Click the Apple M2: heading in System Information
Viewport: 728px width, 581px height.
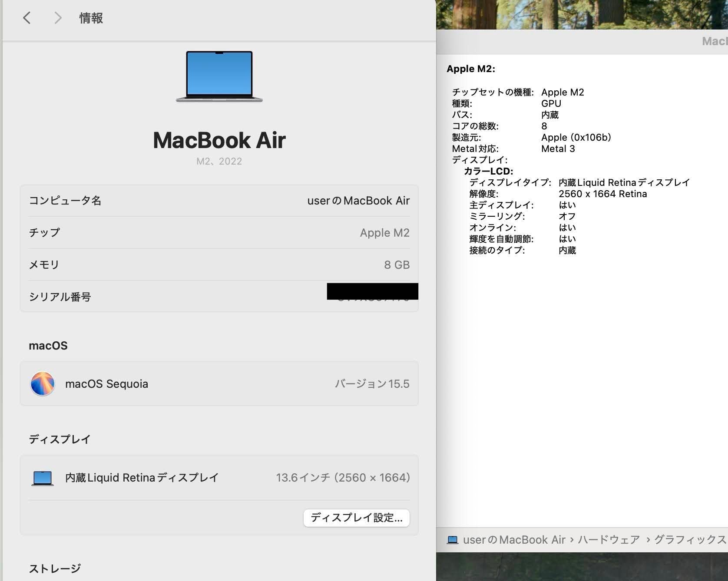471,69
